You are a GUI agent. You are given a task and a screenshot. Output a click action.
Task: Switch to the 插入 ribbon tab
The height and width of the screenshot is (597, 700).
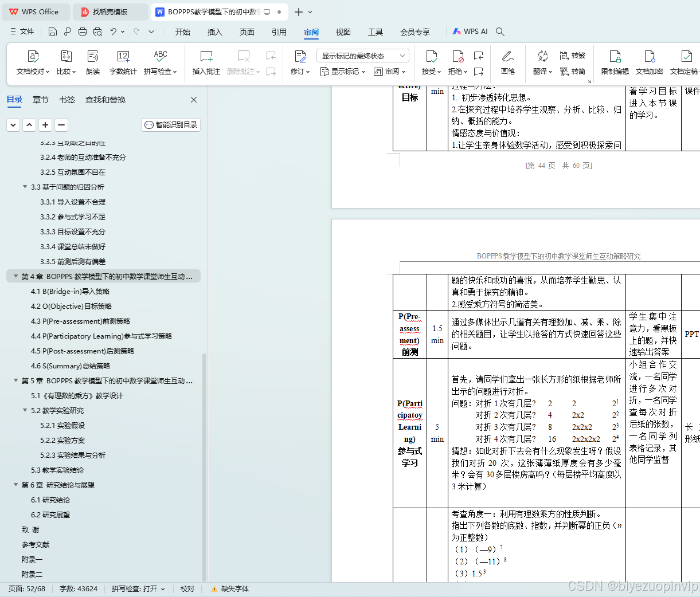tap(214, 32)
